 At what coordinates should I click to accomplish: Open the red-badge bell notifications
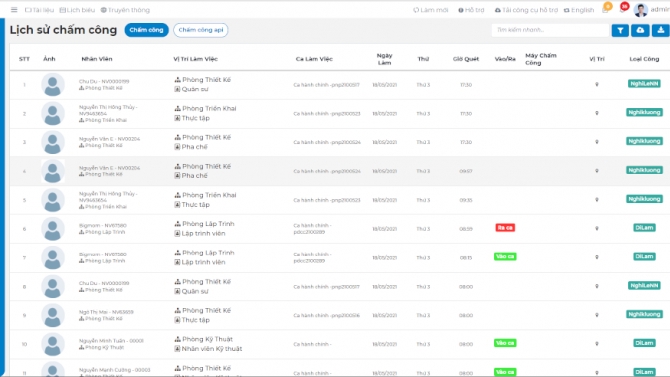pyautogui.click(x=623, y=9)
